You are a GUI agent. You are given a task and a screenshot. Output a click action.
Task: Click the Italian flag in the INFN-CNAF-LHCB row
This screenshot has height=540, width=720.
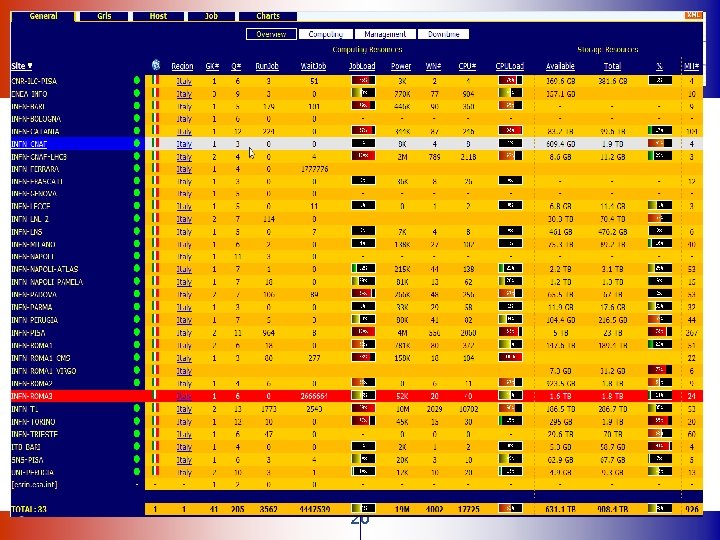click(155, 156)
